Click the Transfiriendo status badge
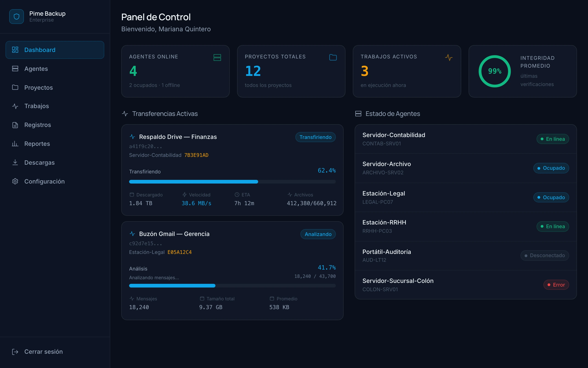Image resolution: width=588 pixels, height=368 pixels. coord(315,137)
